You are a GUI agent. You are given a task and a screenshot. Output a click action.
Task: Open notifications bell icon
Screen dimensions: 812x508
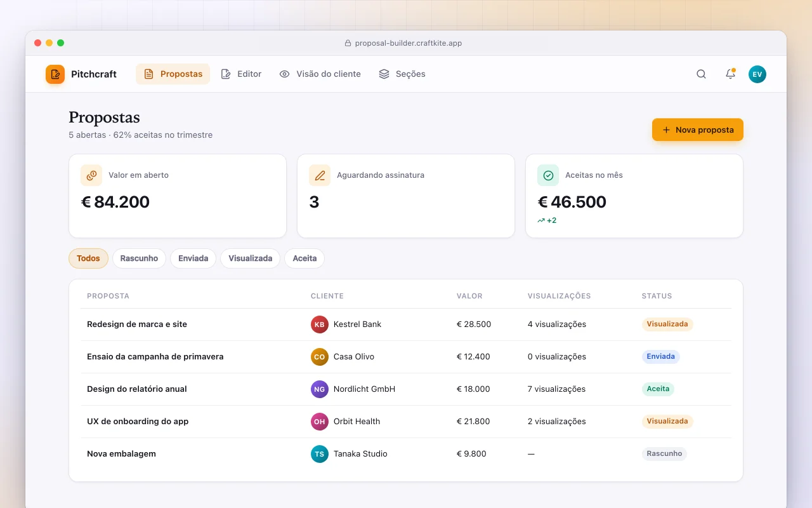(730, 74)
